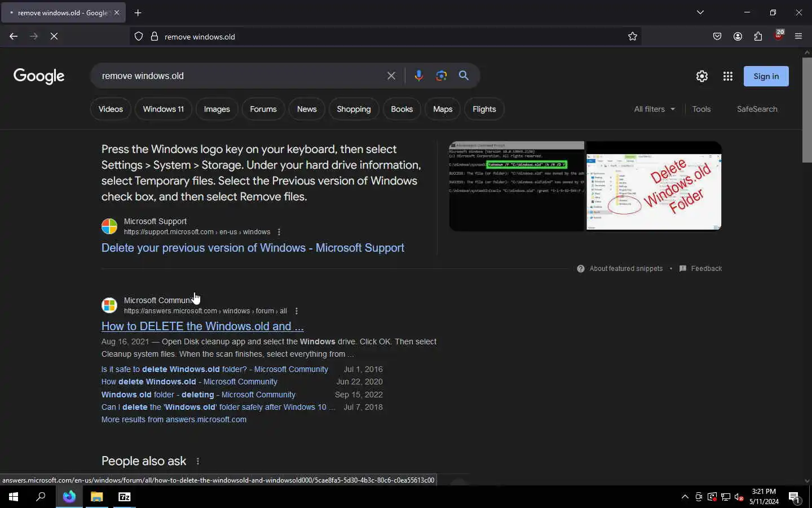Open the Google apps grid
This screenshot has height=508, width=812.
[x=728, y=76]
